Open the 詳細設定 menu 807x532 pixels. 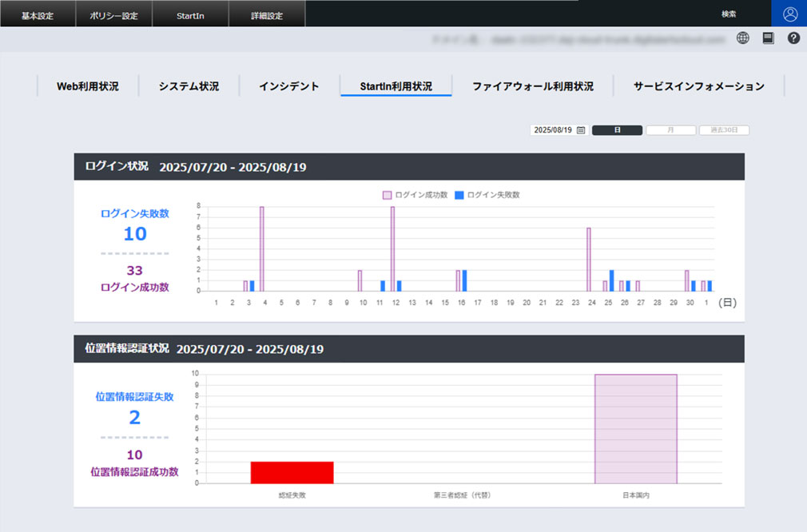coord(266,14)
